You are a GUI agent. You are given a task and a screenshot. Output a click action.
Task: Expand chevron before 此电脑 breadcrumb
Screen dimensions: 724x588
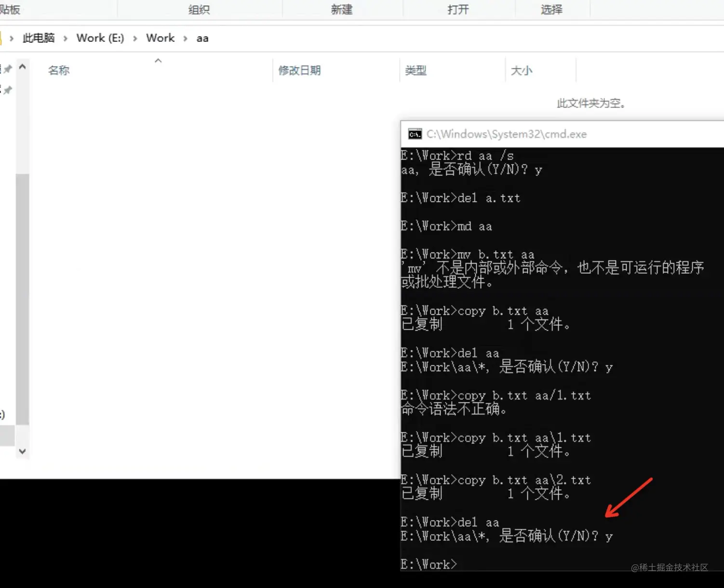point(12,39)
